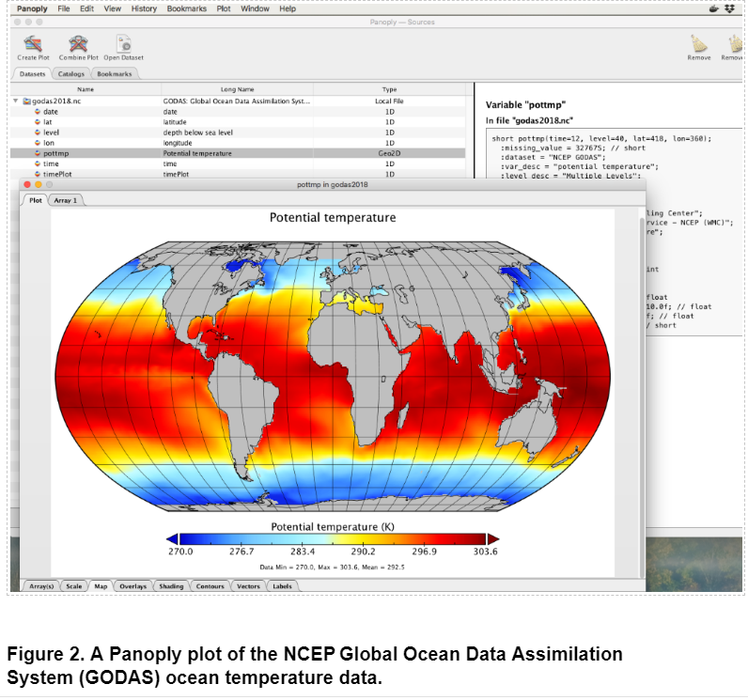The image size is (748, 700).
Task: Click the 'Variable "pottmp"' heading
Action: coord(525,105)
